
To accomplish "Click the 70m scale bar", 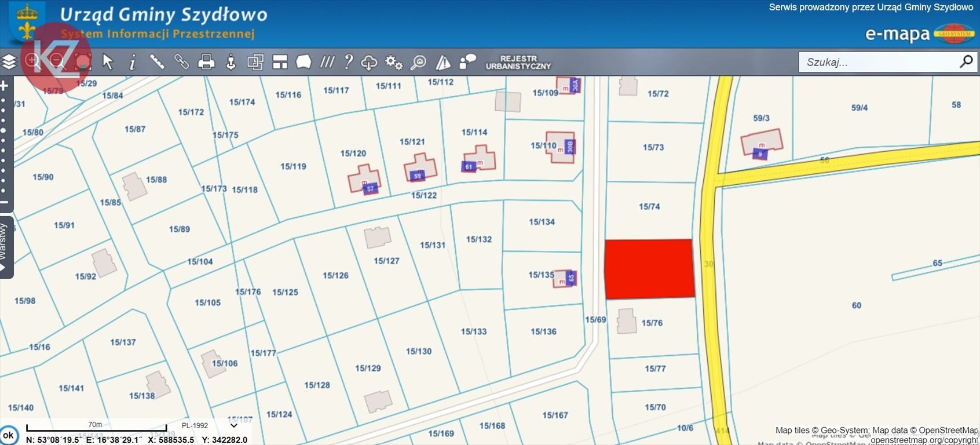I will [x=96, y=428].
